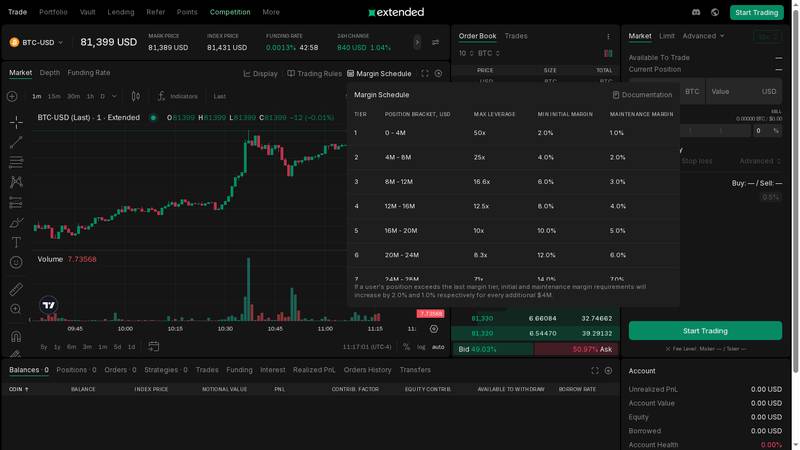Click the swap layout arrows icon
Viewport: 800px width, 450px height.
435,42
